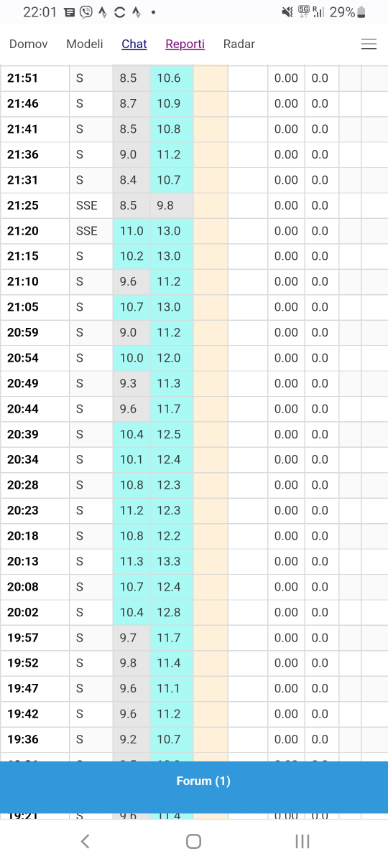Open the hamburger menu icon

369,44
